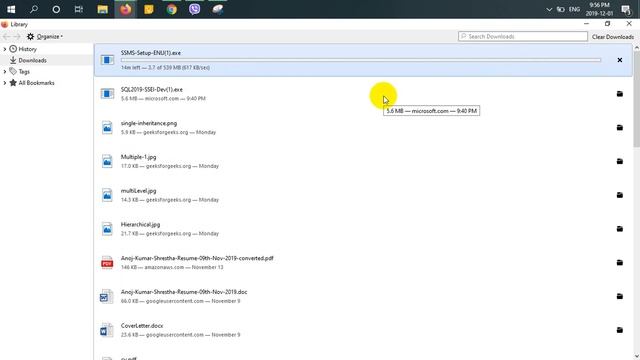Expand the All Bookmarks tree node
Image resolution: width=640 pixels, height=360 pixels.
click(x=4, y=83)
